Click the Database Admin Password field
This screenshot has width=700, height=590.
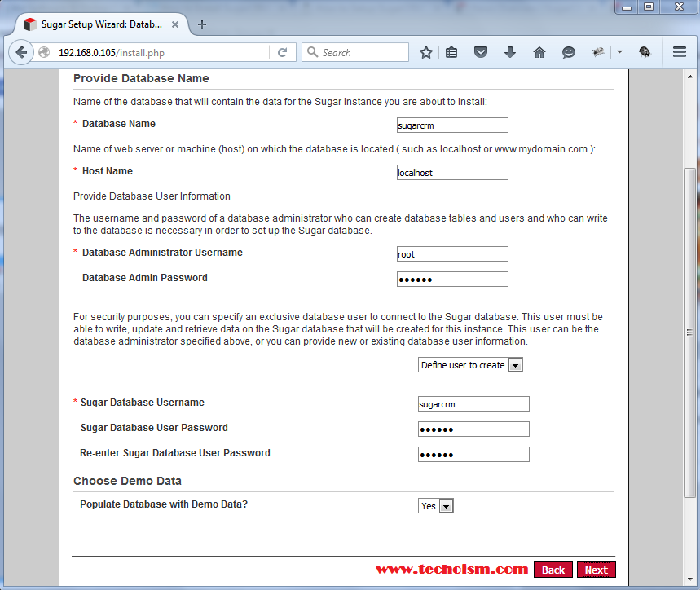tap(452, 280)
